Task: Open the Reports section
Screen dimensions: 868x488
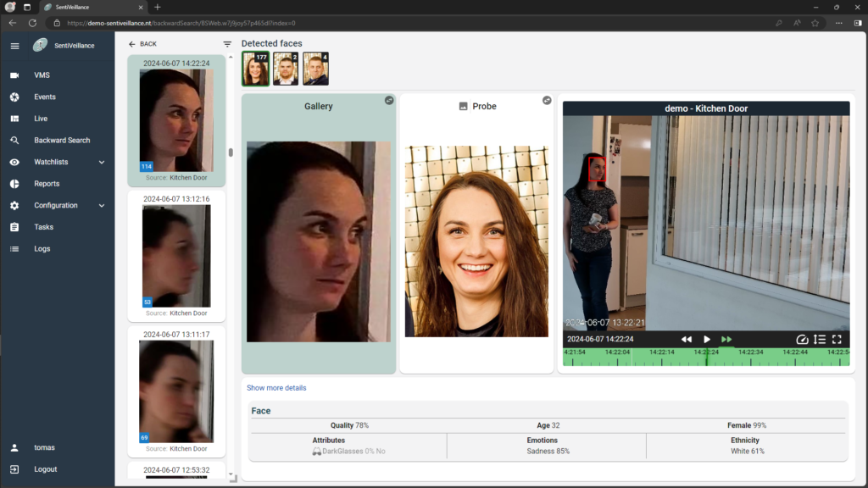Action: tap(47, 184)
